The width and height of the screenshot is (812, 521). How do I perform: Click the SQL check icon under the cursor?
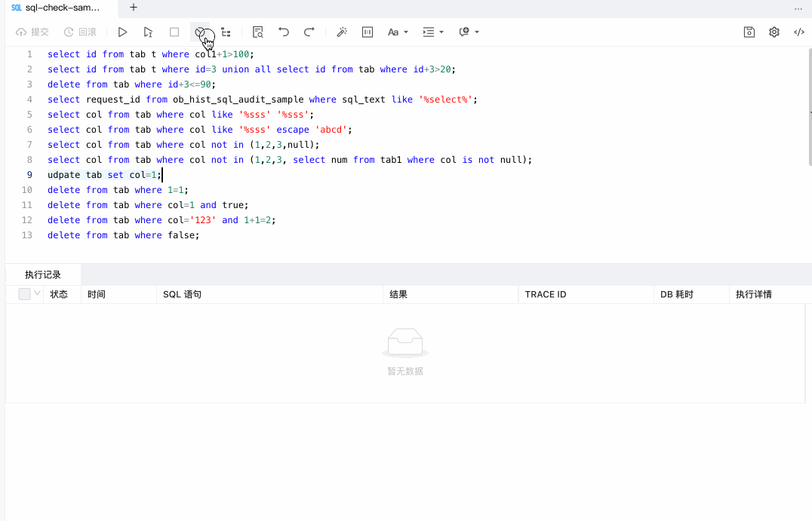[x=200, y=32]
